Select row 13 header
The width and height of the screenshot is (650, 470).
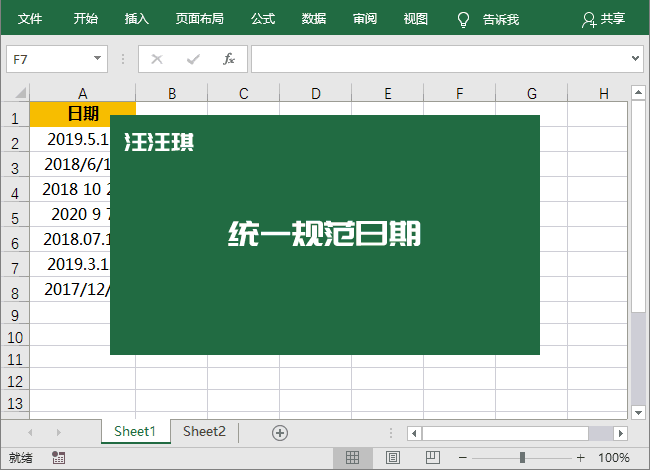(15, 403)
